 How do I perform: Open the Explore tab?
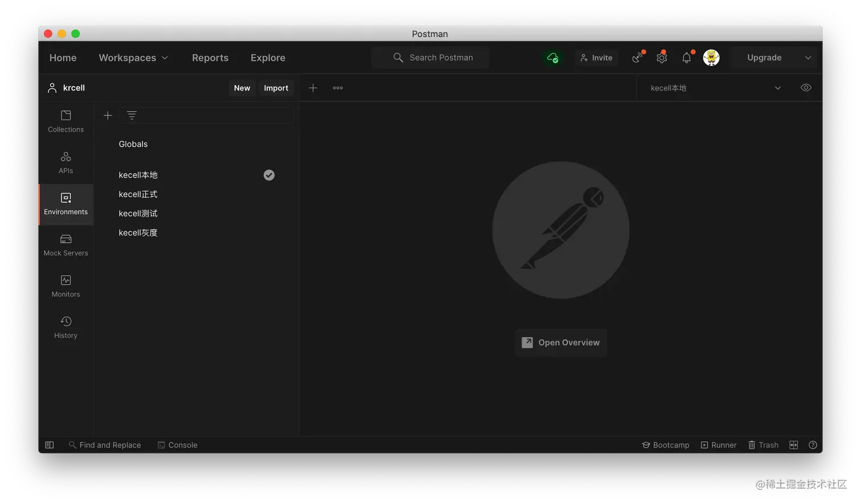pos(268,58)
